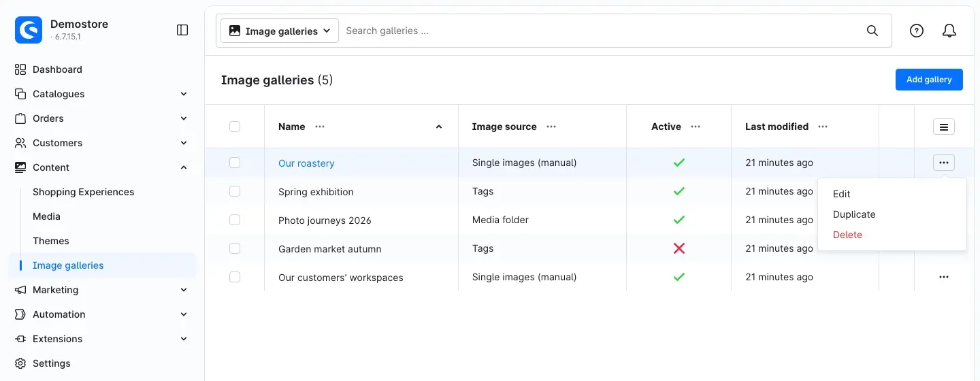Click the search magnifier icon
Image resolution: width=980 pixels, height=381 pixels.
pyautogui.click(x=872, y=31)
